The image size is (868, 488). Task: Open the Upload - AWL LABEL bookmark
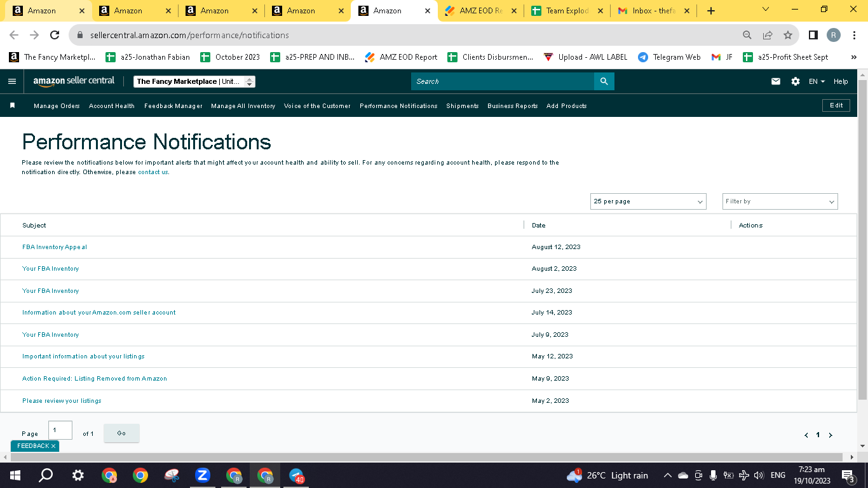(585, 57)
